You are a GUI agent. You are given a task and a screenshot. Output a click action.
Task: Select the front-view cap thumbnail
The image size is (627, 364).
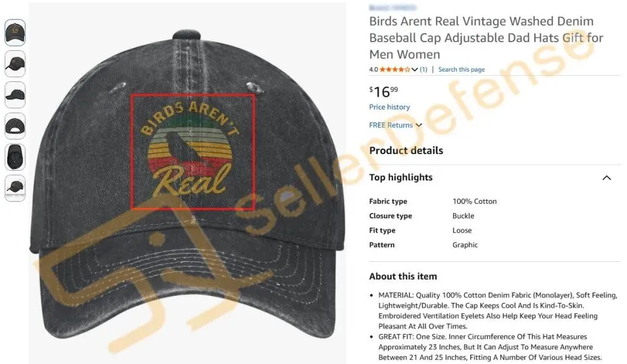(15, 33)
